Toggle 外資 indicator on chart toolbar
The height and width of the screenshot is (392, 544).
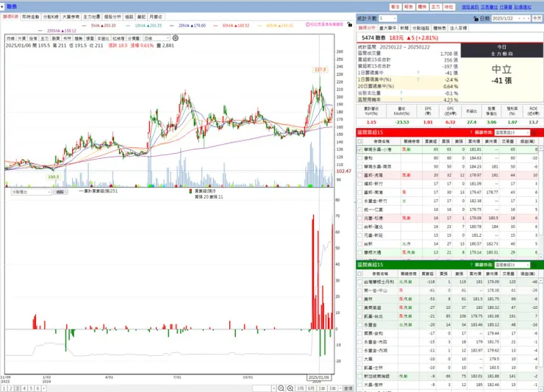pos(21,38)
